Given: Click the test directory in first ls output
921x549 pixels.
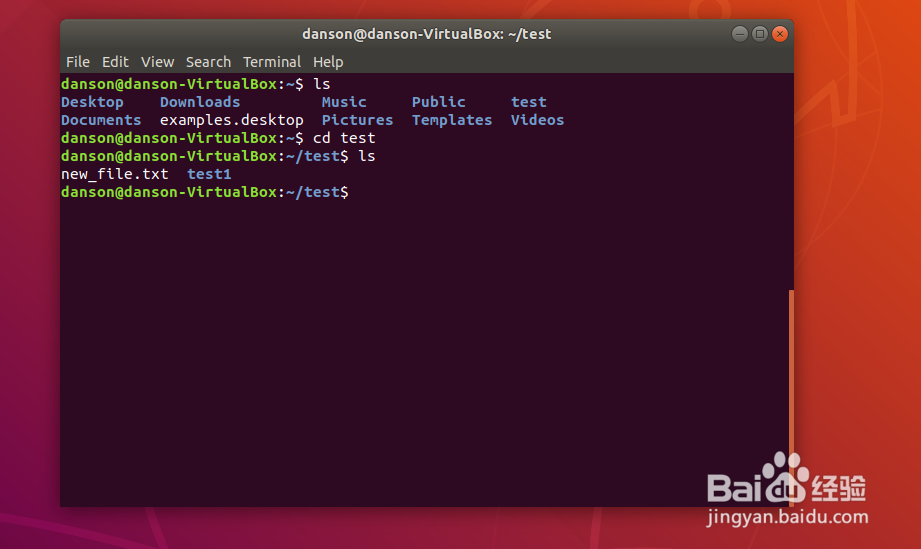Looking at the screenshot, I should (x=529, y=102).
